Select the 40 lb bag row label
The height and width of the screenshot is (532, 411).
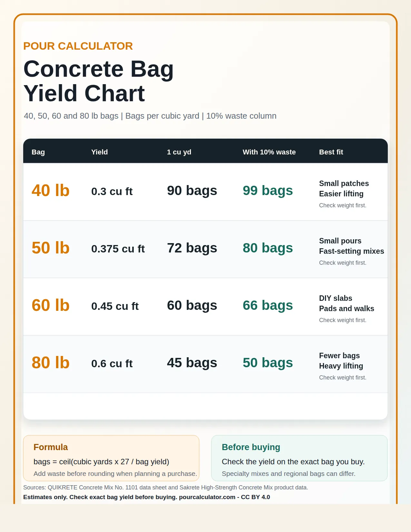pos(51,190)
